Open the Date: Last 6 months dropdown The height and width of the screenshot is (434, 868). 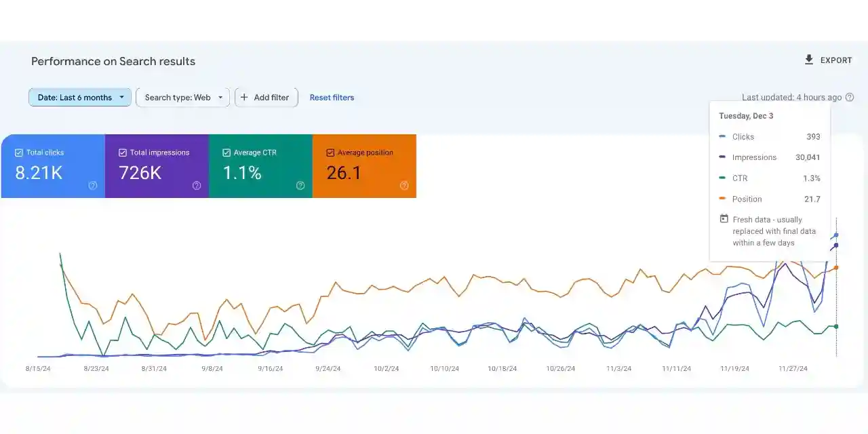coord(79,97)
